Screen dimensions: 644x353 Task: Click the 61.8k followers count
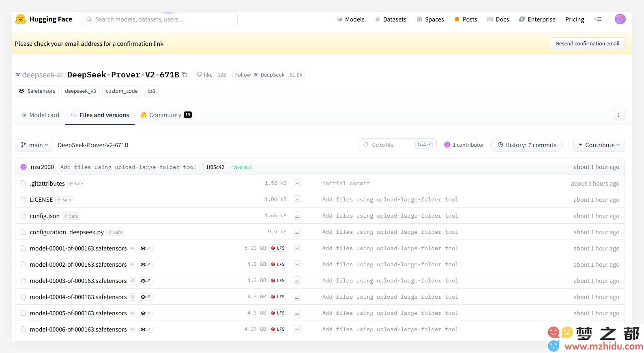296,75
